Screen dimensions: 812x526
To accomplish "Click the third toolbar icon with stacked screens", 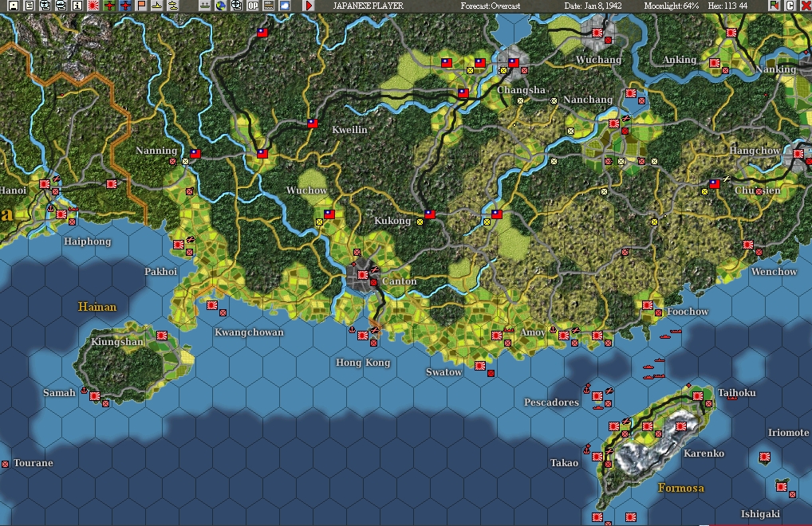I will coord(45,6).
